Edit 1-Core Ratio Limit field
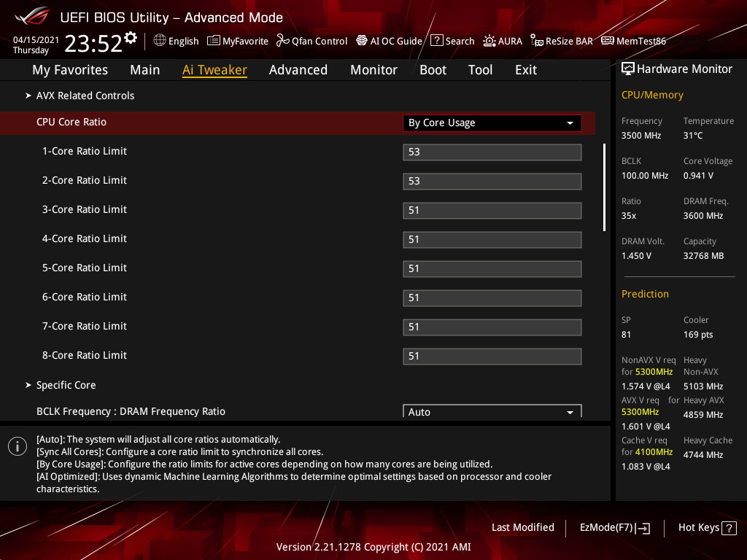747x560 pixels. tap(492, 152)
